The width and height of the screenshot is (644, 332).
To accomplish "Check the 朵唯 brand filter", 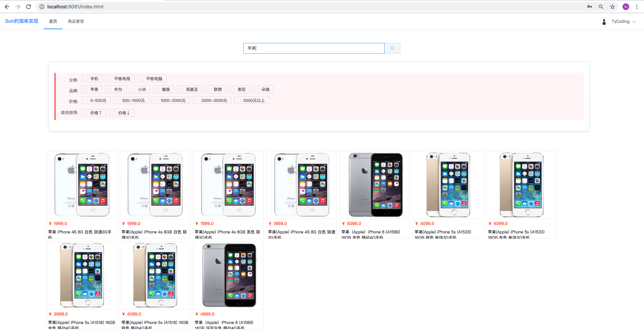I will point(263,90).
